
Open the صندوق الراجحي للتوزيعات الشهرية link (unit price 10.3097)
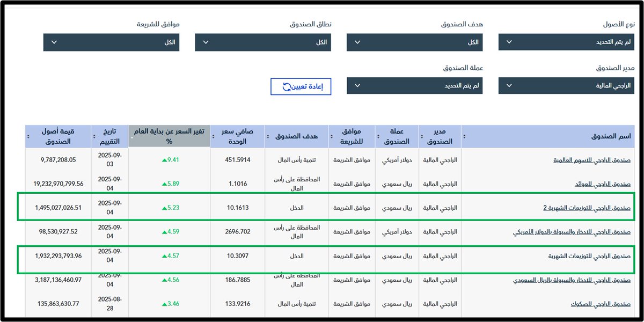590,256
